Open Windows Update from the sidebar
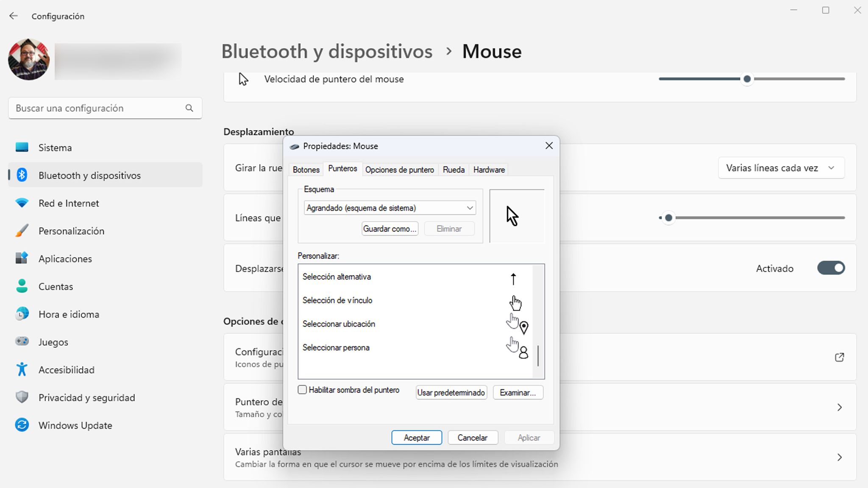 click(75, 425)
